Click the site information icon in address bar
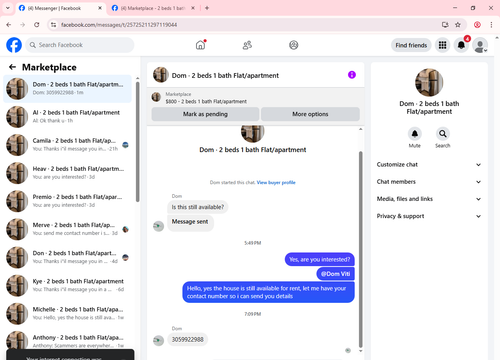500x360 pixels. pyautogui.click(x=53, y=25)
